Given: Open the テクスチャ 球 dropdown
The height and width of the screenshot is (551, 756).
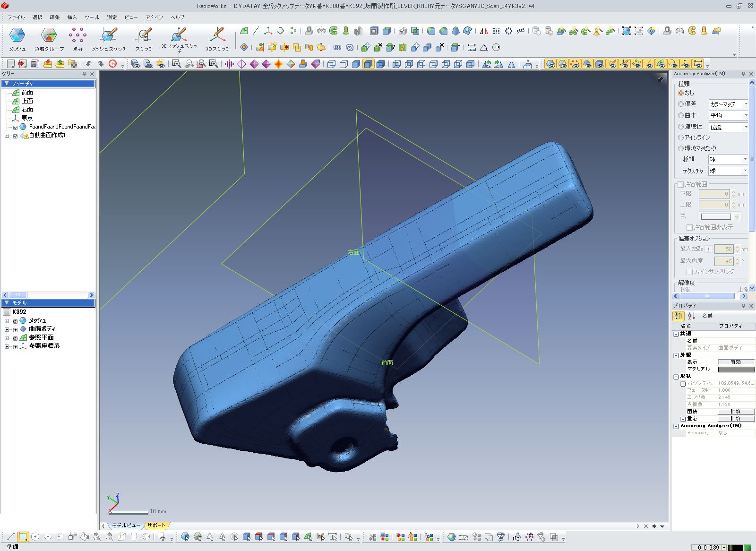Looking at the screenshot, I should (728, 171).
